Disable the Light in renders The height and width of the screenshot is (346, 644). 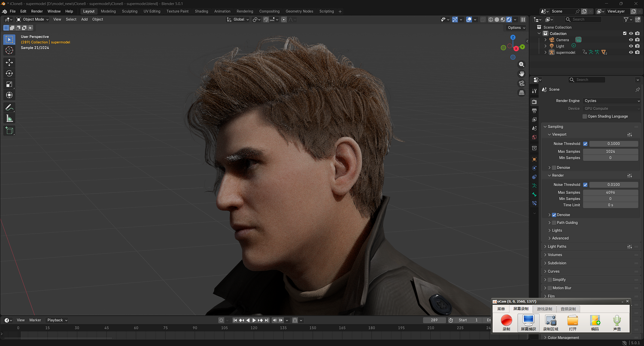click(638, 46)
